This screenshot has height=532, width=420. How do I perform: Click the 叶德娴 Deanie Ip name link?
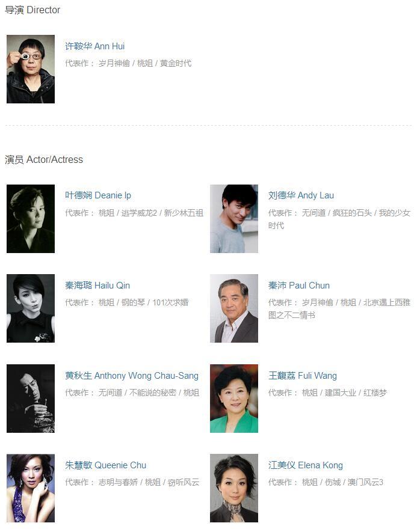pyautogui.click(x=98, y=195)
